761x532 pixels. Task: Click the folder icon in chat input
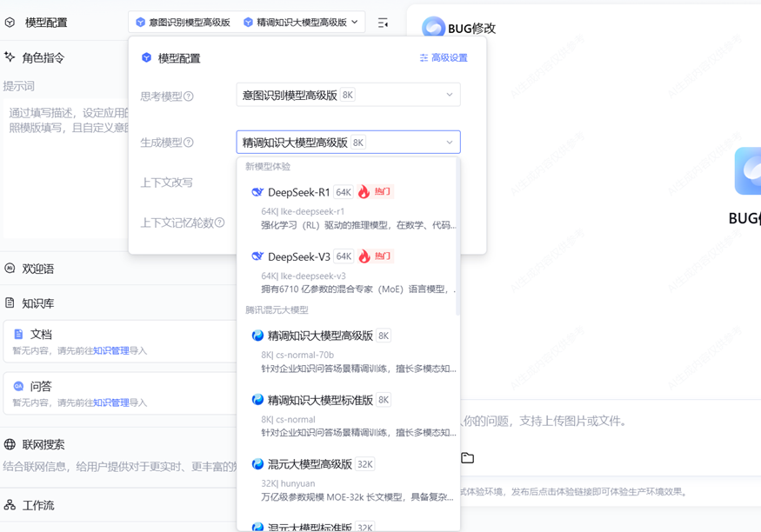467,458
